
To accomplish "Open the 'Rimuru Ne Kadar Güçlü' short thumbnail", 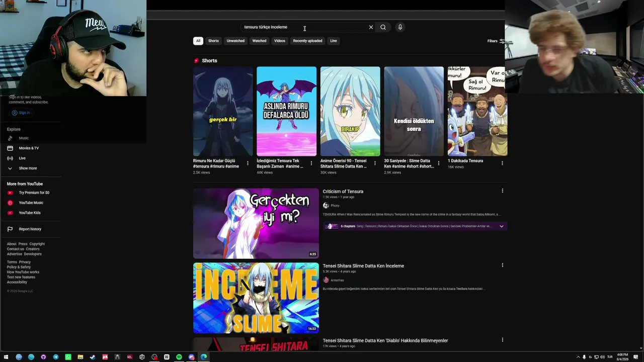I will [x=223, y=111].
